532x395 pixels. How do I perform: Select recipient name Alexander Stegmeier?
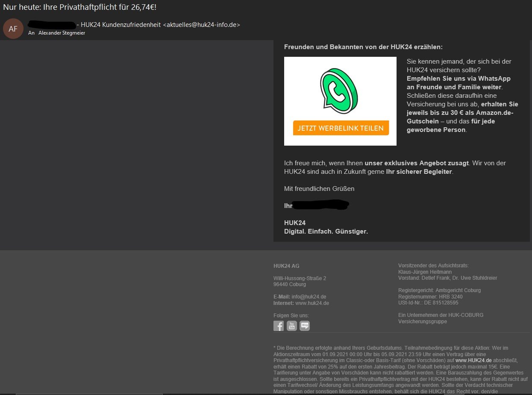62,33
